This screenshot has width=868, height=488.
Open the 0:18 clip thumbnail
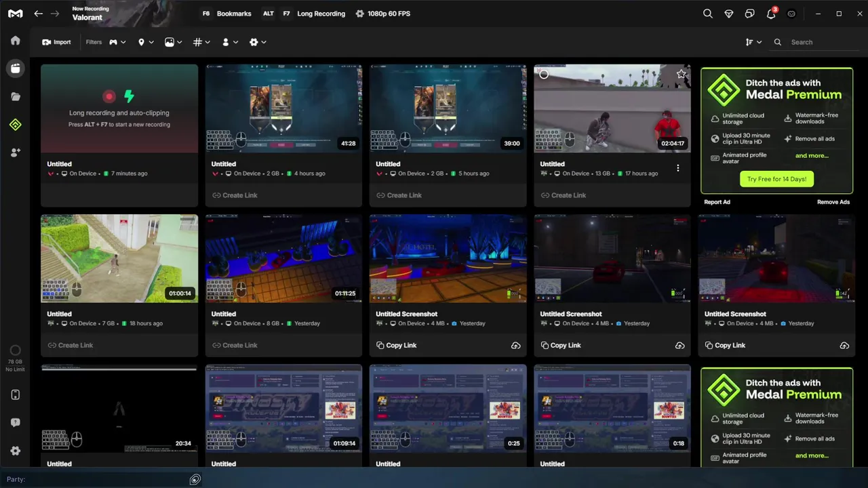pyautogui.click(x=612, y=409)
